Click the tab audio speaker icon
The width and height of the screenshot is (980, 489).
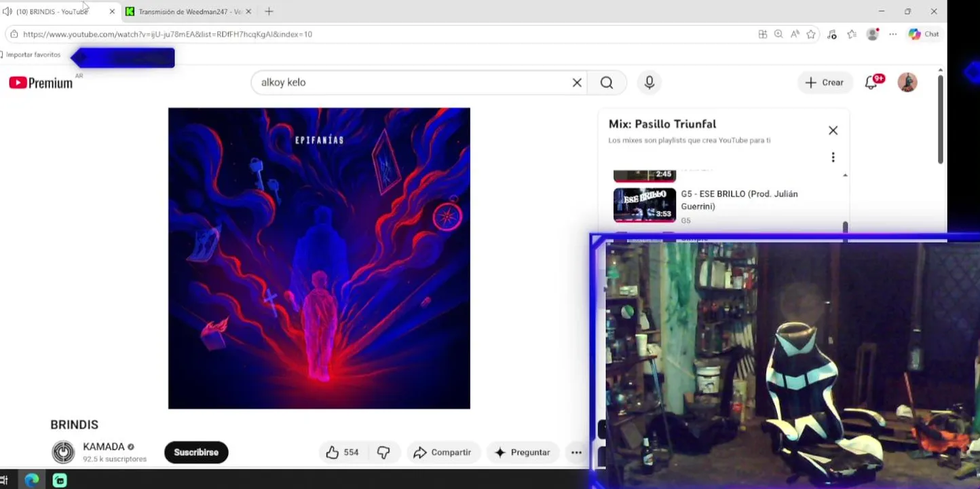pyautogui.click(x=7, y=12)
